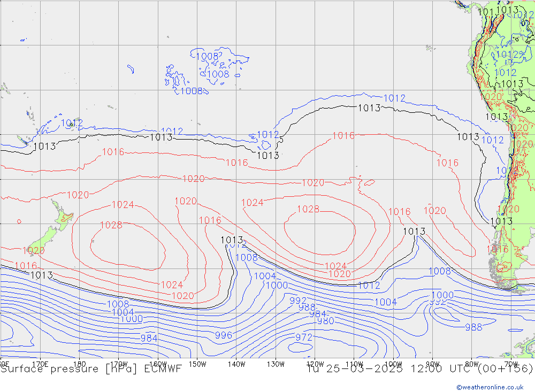Click the 1028 label east of New Zealand

point(111,225)
